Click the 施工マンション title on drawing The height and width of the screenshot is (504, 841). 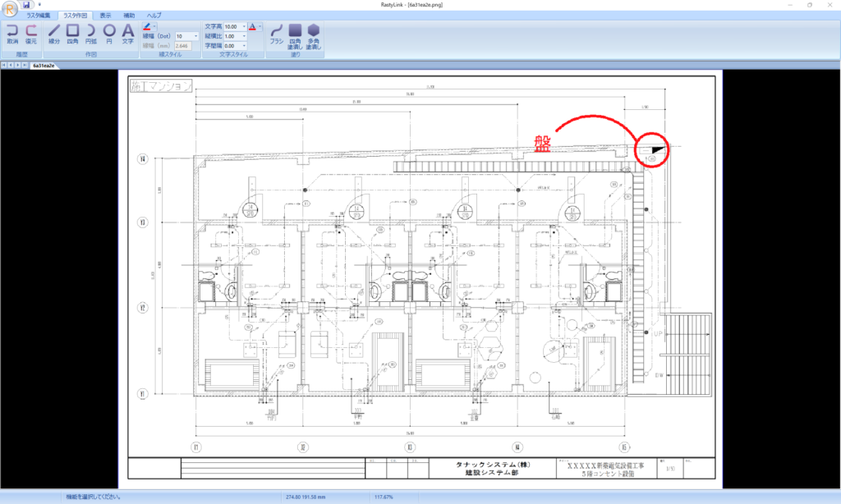[161, 86]
